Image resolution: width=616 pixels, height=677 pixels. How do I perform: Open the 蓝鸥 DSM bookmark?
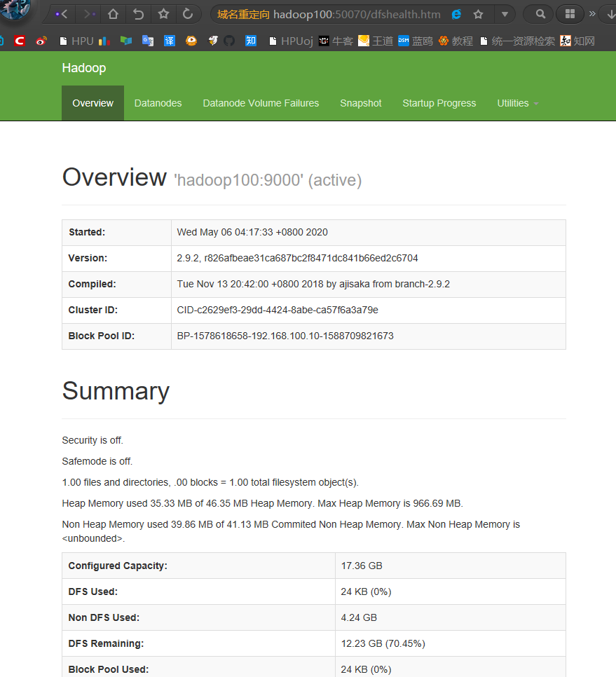(416, 41)
